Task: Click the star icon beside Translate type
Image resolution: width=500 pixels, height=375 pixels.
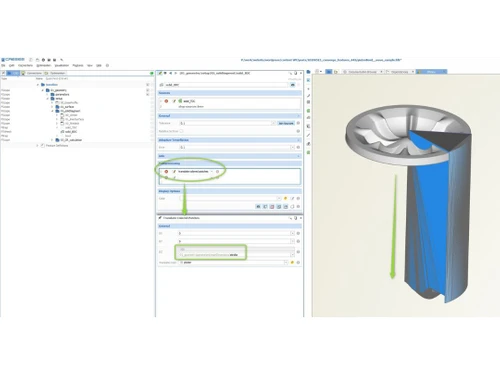Action: coord(292,263)
